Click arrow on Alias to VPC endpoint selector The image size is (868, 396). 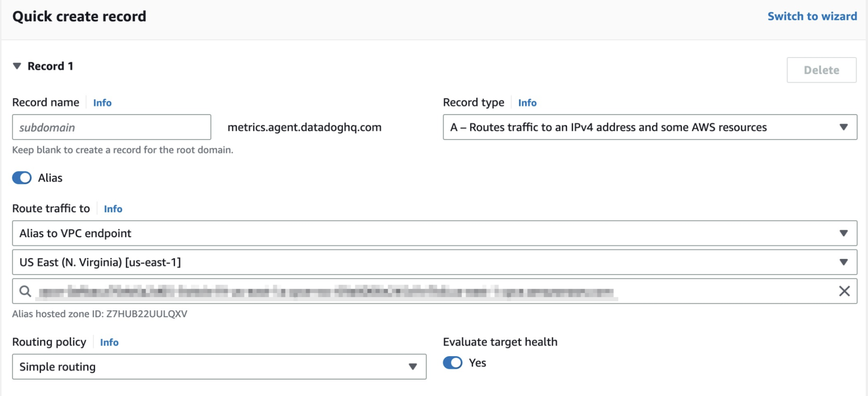tap(843, 233)
